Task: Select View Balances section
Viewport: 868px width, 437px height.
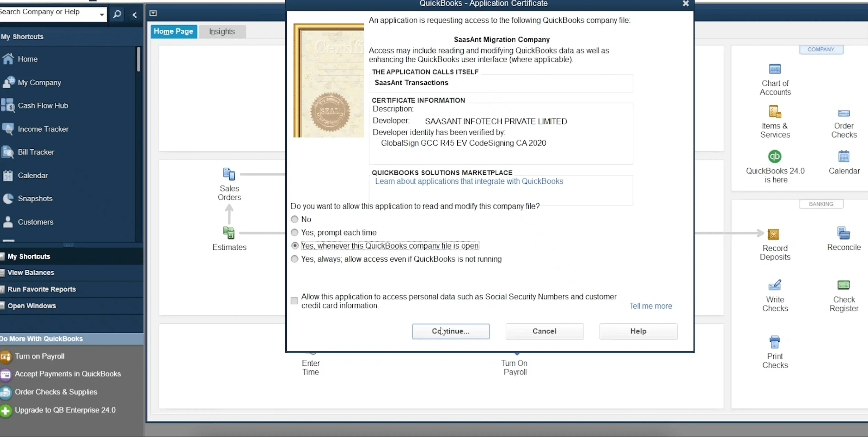Action: click(71, 273)
